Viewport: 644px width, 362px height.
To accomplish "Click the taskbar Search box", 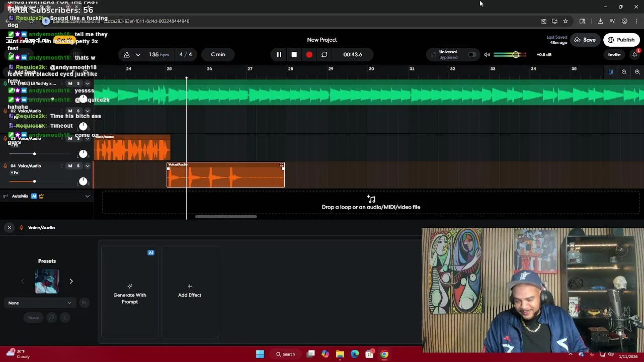I will [285, 354].
